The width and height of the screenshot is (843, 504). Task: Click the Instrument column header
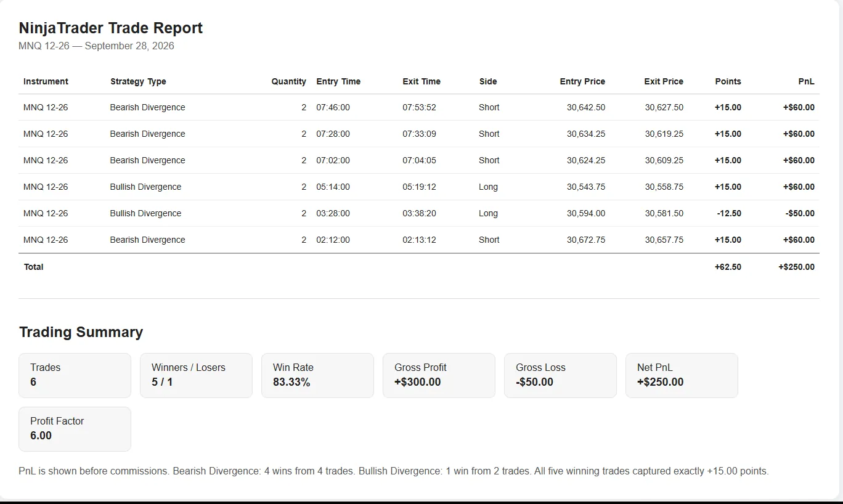(46, 81)
